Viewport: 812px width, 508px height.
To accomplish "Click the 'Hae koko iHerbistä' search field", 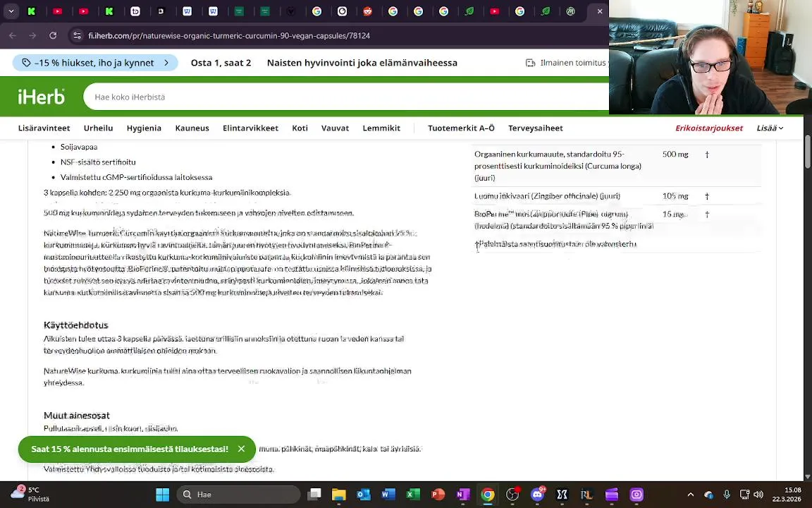I will click(x=346, y=97).
